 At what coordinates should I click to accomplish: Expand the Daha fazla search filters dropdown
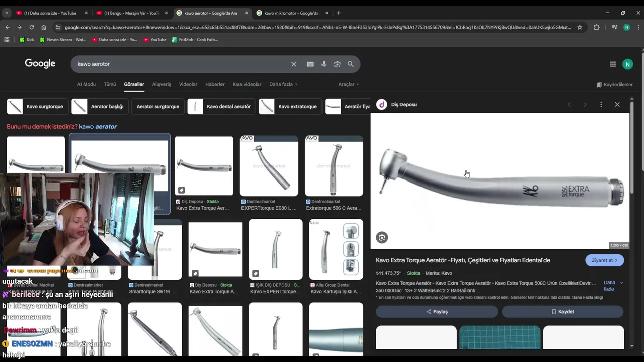(x=283, y=84)
